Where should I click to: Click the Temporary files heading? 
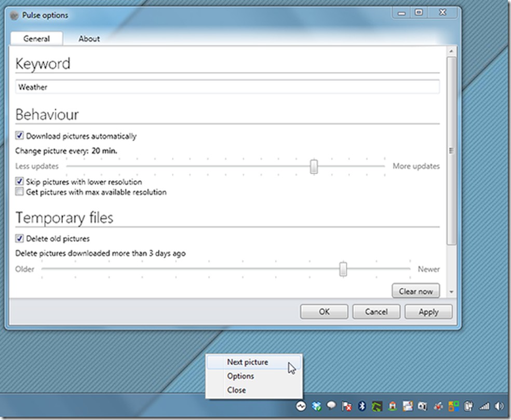point(64,218)
